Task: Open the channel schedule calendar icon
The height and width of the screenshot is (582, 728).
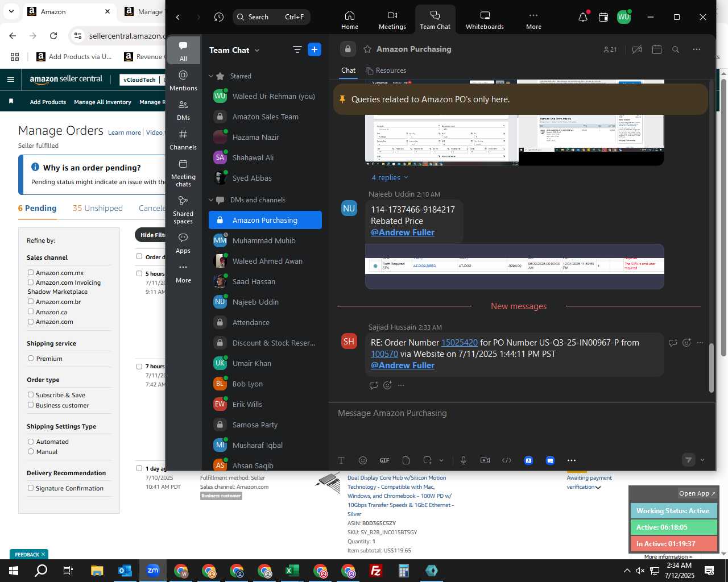Action: coord(656,49)
